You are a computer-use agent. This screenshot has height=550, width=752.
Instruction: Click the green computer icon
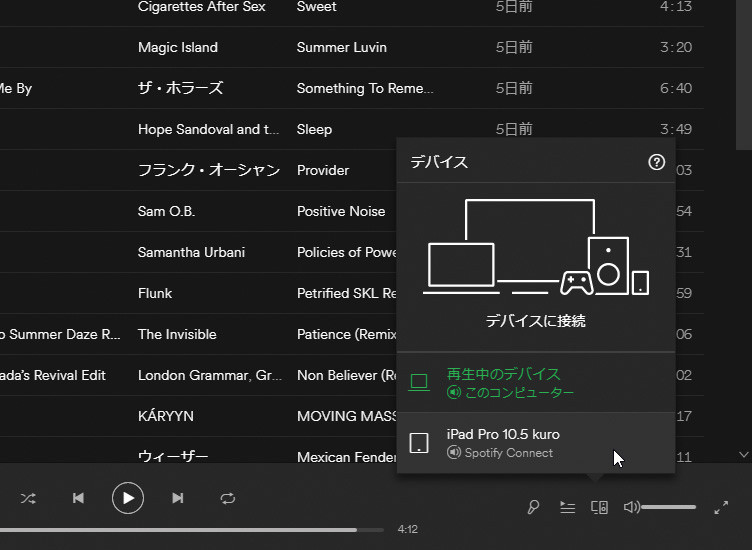click(x=419, y=383)
